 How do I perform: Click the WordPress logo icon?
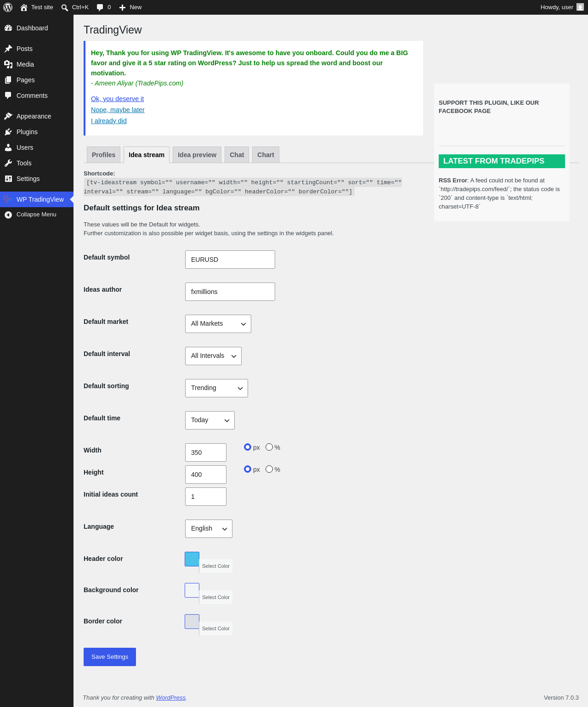[8, 7]
